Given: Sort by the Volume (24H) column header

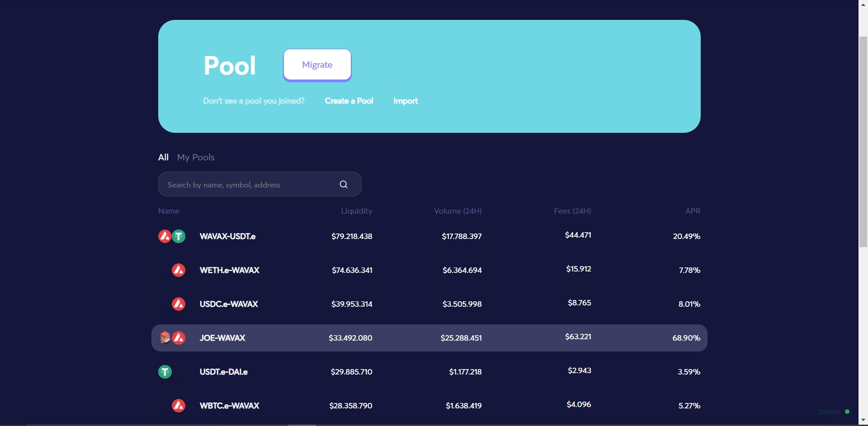Looking at the screenshot, I should click(458, 211).
